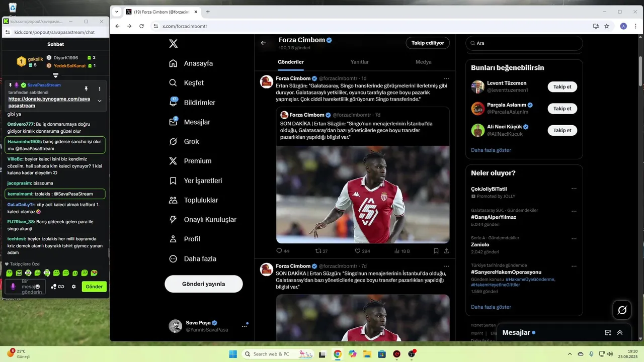The width and height of the screenshot is (644, 362).
Task: Open the first post's Singo photo
Action: click(x=363, y=195)
